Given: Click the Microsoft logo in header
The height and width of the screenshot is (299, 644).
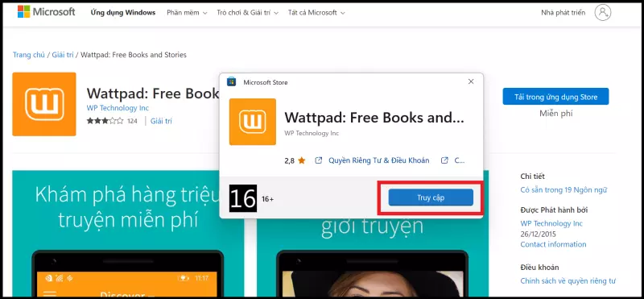Looking at the screenshot, I should point(46,11).
